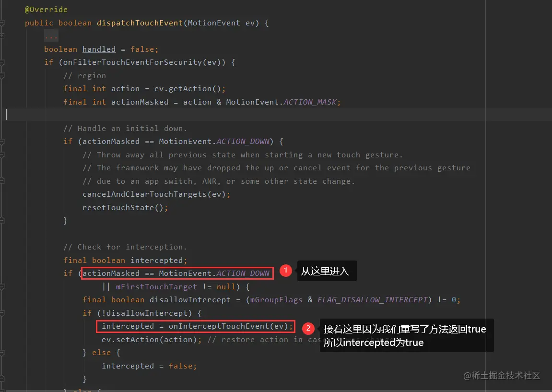Screen dimensions: 552x392
Task: Click 'ACTION_MASK' constant
Action: click(310, 102)
